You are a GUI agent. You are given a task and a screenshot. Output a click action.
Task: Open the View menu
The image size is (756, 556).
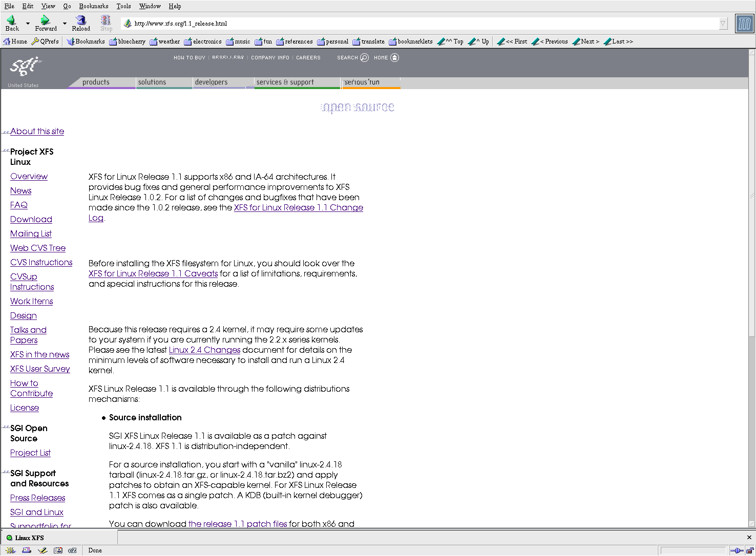(x=48, y=6)
